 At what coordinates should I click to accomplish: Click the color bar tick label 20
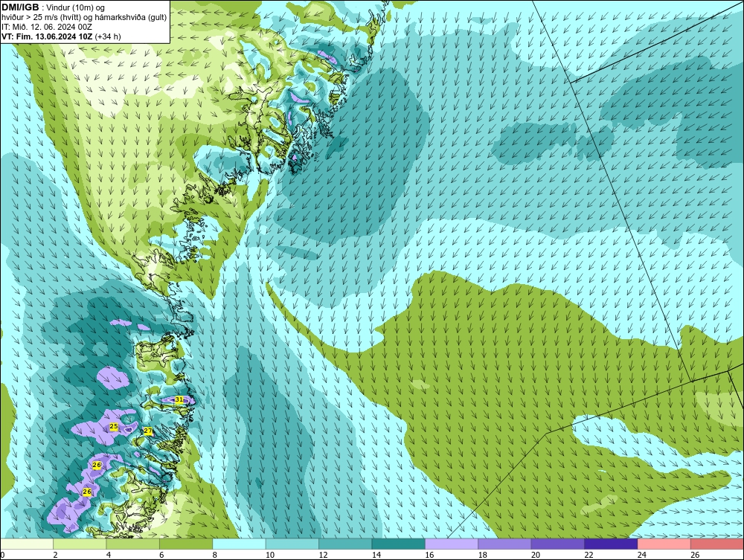click(536, 555)
